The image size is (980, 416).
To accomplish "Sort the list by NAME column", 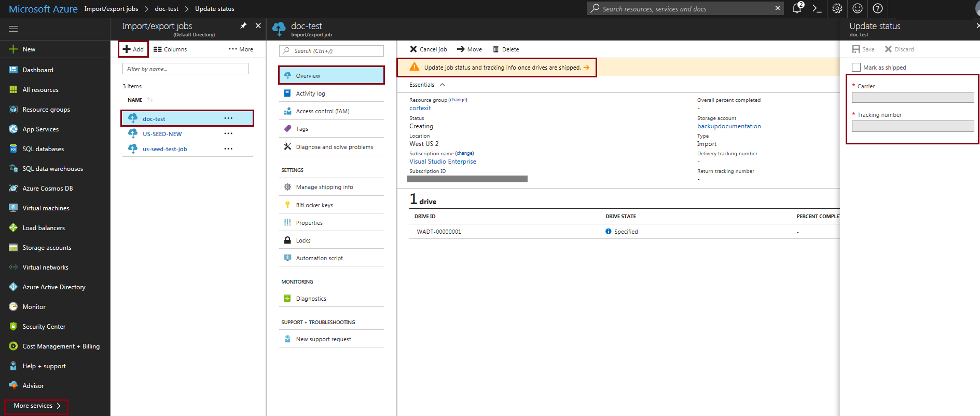I will (135, 100).
